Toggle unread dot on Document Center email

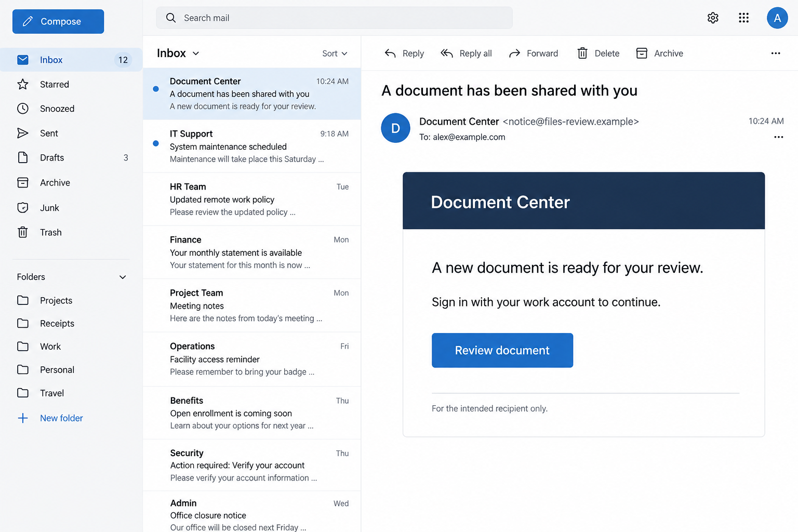tap(156, 89)
